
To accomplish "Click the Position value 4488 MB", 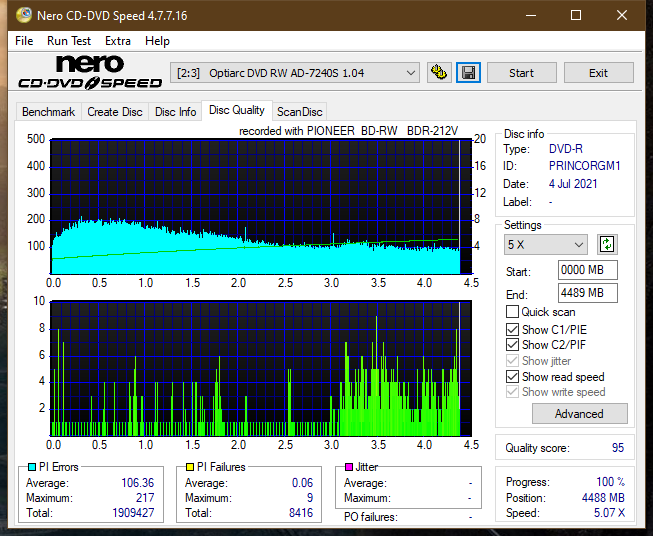I will [x=603, y=498].
